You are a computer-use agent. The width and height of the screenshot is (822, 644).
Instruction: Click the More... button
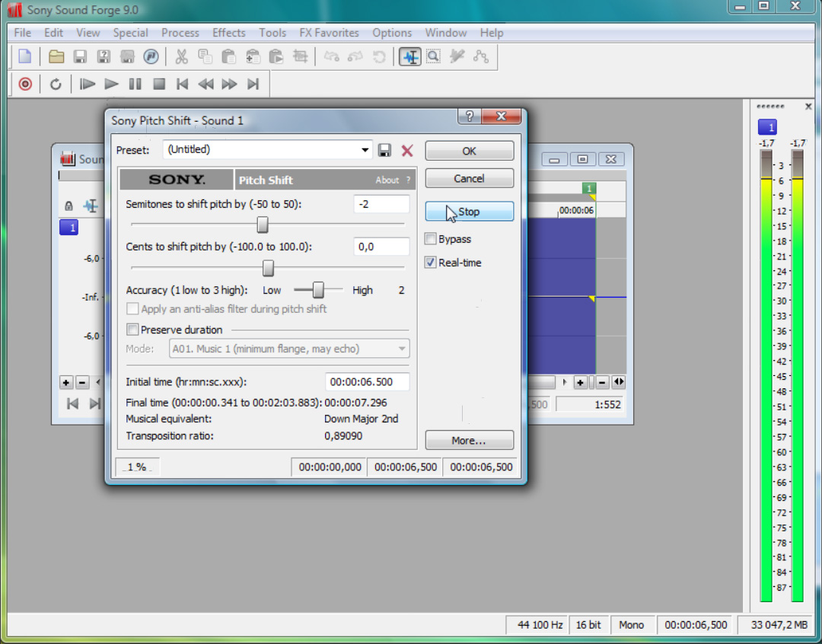[469, 441]
